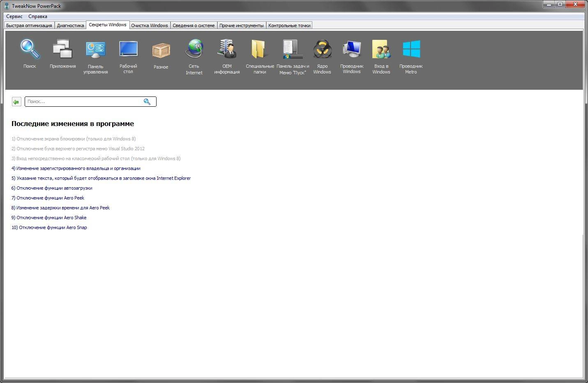Switch to Диагностика tab
Image resolution: width=588 pixels, height=383 pixels.
(x=70, y=25)
